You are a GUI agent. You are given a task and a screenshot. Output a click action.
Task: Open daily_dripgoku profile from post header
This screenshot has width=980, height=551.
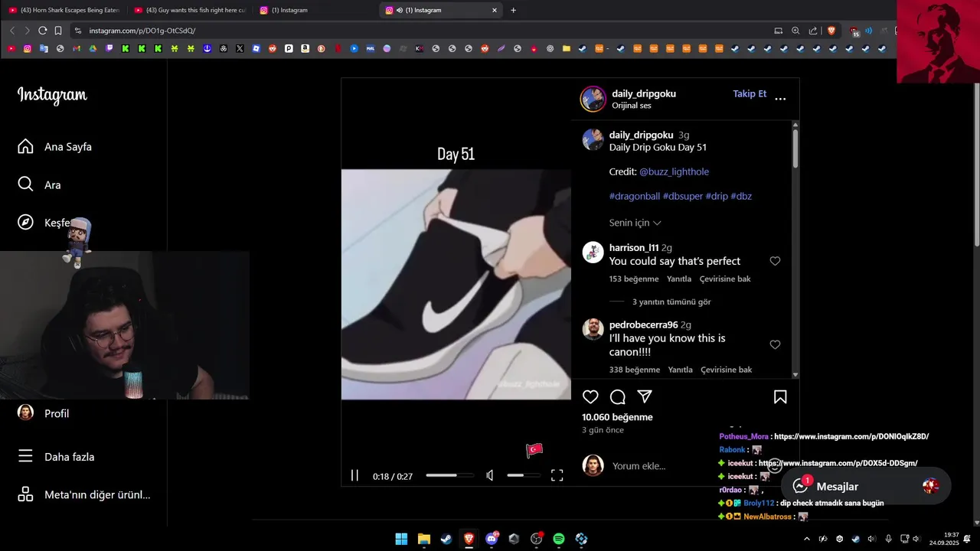tap(644, 93)
